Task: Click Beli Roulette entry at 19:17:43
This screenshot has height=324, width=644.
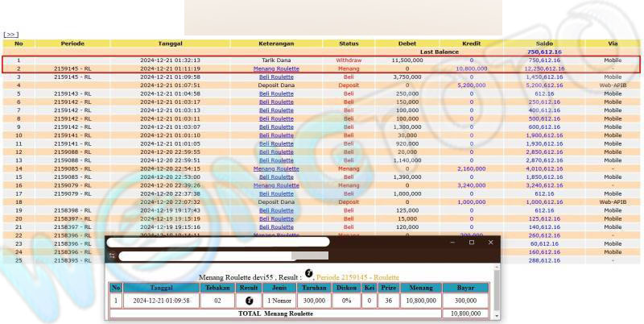Action: (x=276, y=210)
